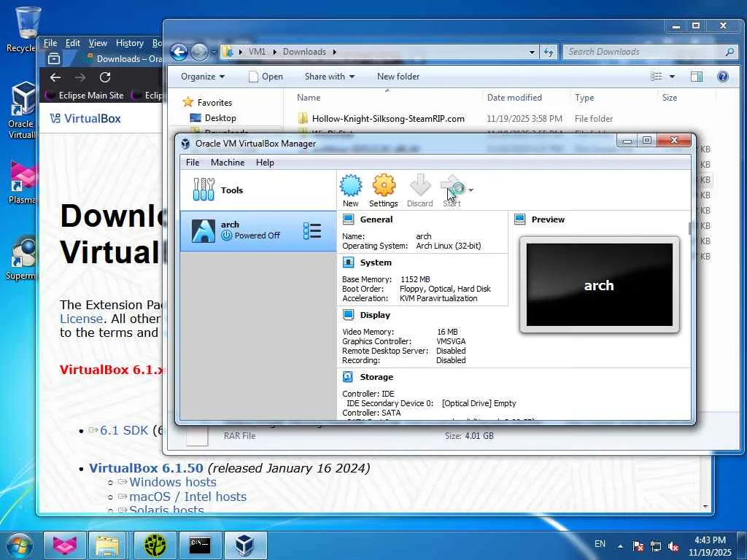Click the Preview panel icon
Image resolution: width=747 pixels, height=560 pixels.
519,219
